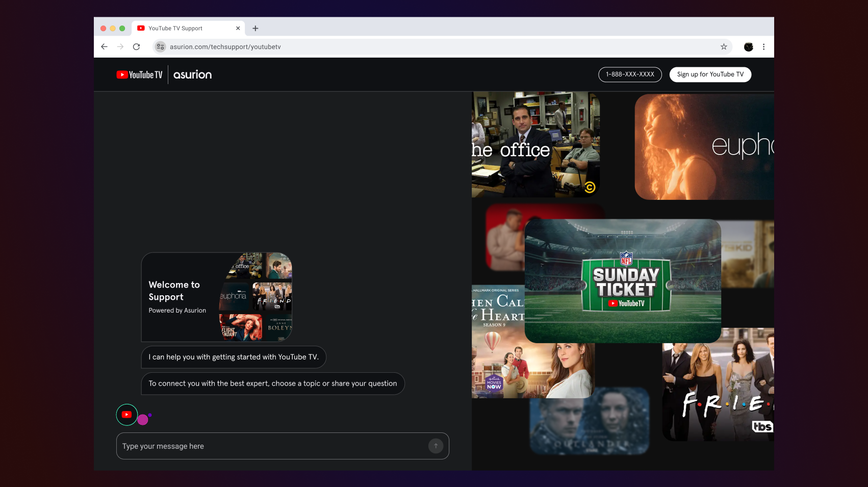Click the address bar URL
868x487 pixels.
click(x=225, y=47)
